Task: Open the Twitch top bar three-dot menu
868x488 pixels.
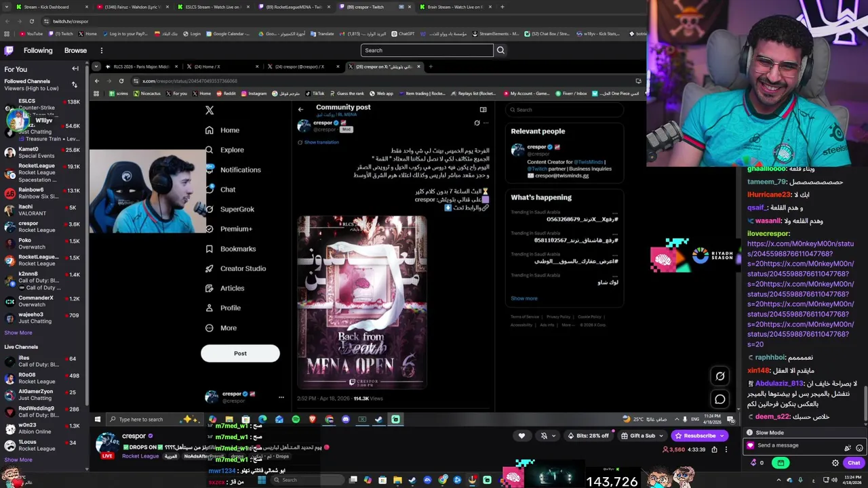Action: pyautogui.click(x=102, y=50)
